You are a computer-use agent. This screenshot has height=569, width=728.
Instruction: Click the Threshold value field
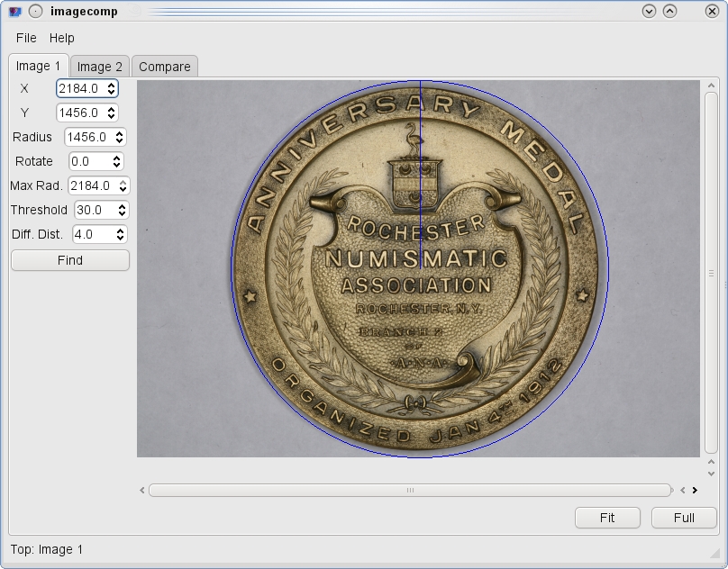[96, 211]
